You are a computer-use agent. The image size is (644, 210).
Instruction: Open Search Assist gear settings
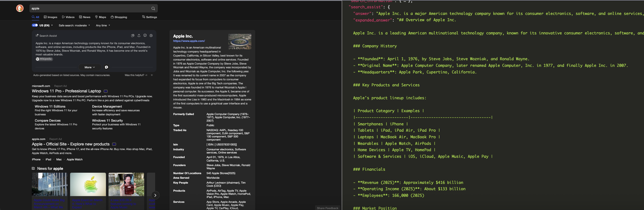coord(151,36)
